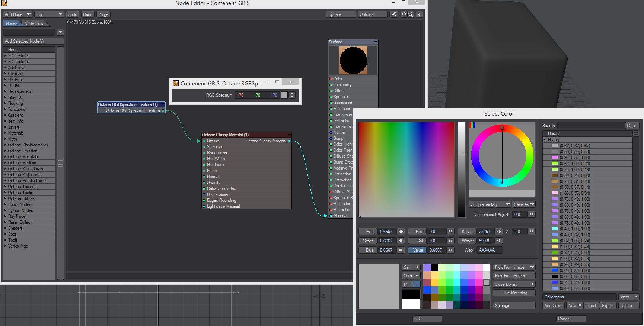644x326 pixels.
Task: Open the Complementary harmony dropdown
Action: pos(490,204)
